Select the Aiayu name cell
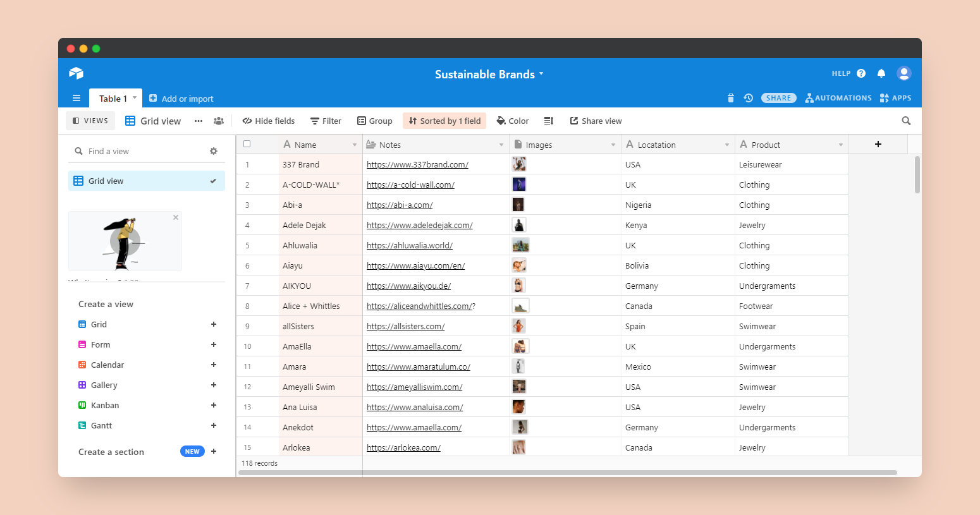 click(321, 265)
